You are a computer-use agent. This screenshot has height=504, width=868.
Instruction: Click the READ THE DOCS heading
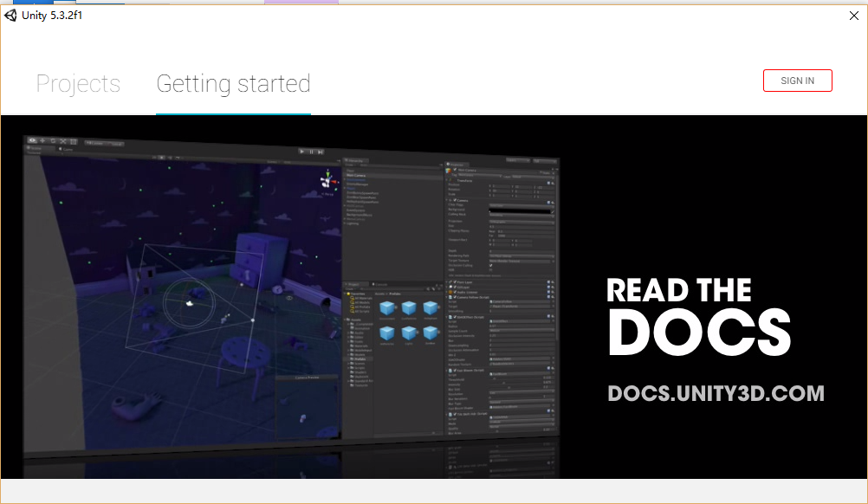click(x=698, y=317)
